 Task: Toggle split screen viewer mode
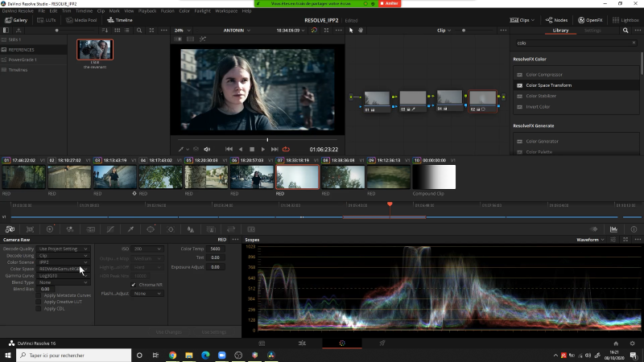pyautogui.click(x=190, y=39)
